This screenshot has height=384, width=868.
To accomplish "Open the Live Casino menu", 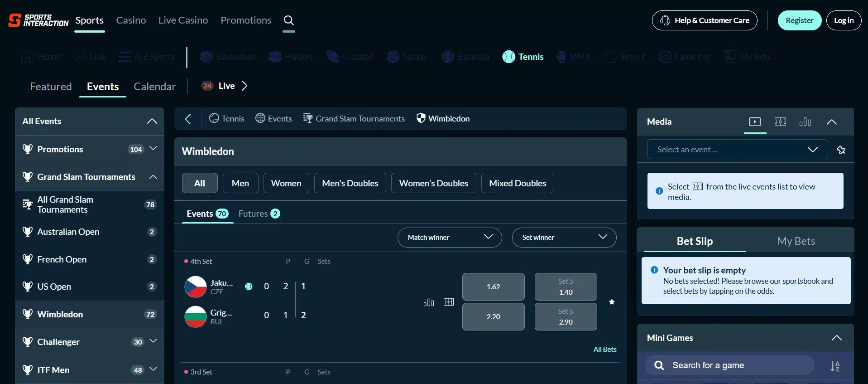I will pyautogui.click(x=183, y=20).
